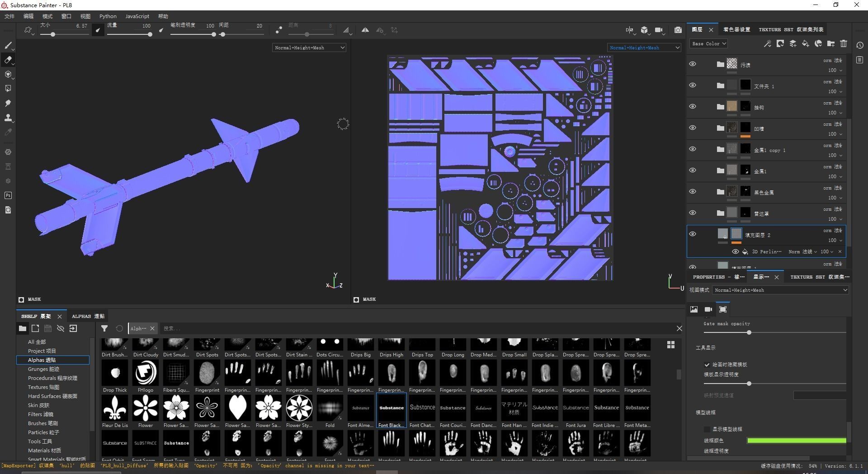Add a mask to the layer
This screenshot has width=868, height=474.
(780, 43)
